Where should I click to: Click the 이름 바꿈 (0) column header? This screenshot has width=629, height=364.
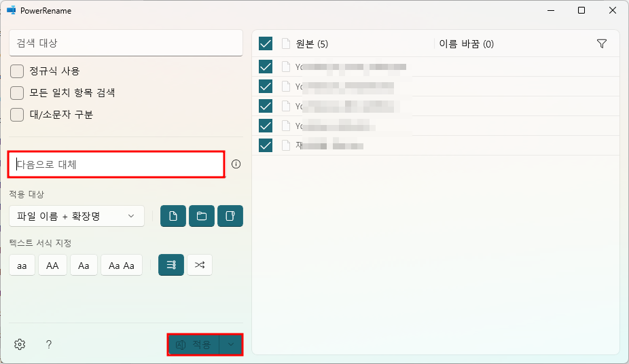[x=467, y=43]
